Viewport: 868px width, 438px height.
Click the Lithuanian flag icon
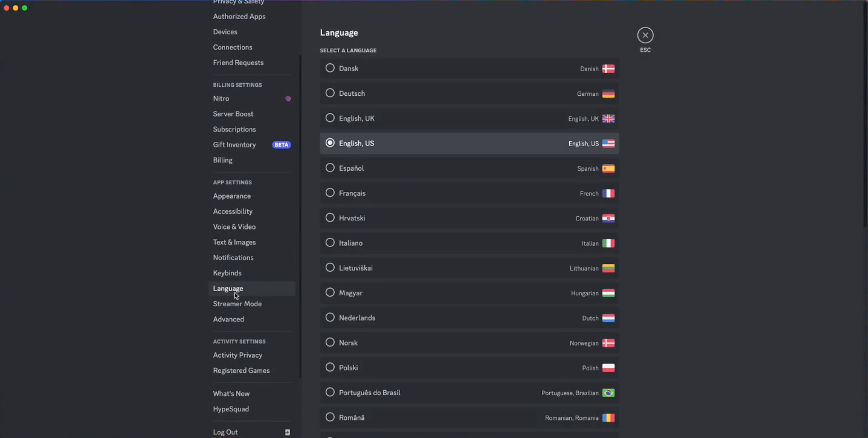[608, 268]
